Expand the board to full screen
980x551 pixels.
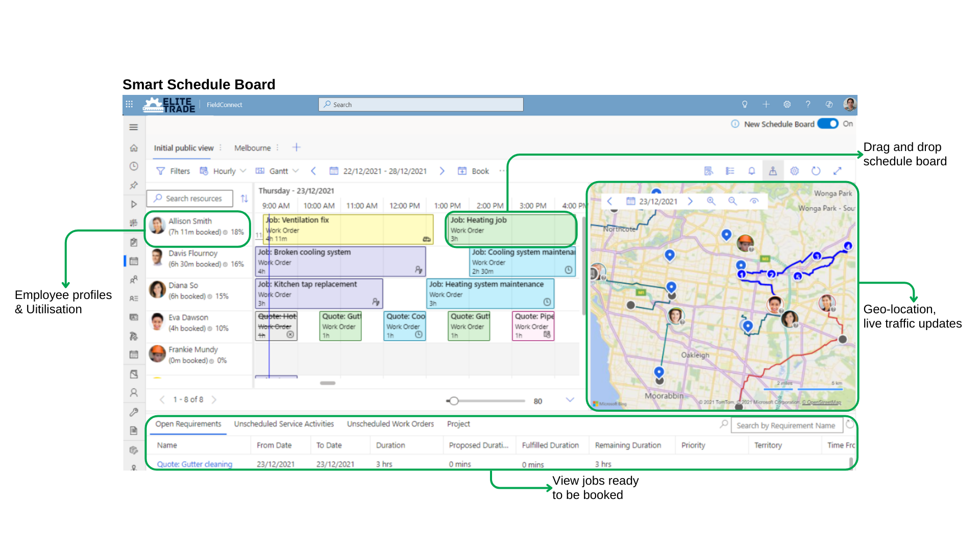coord(837,171)
